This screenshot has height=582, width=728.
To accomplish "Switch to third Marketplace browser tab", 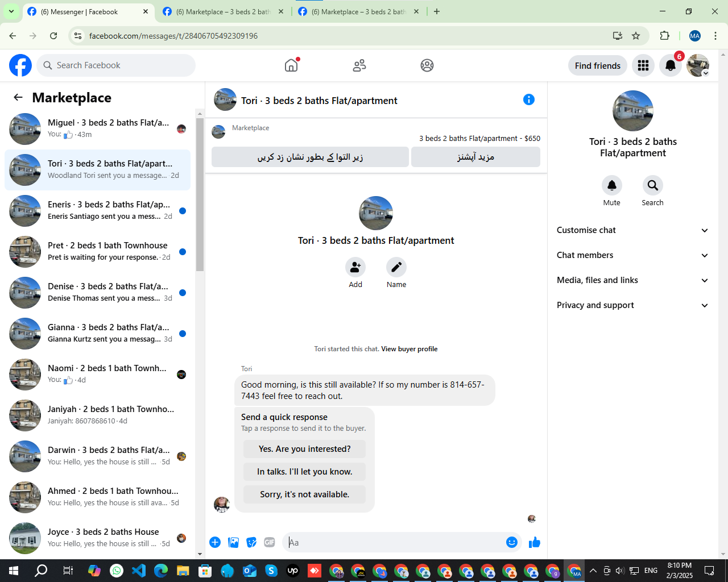I will click(358, 11).
